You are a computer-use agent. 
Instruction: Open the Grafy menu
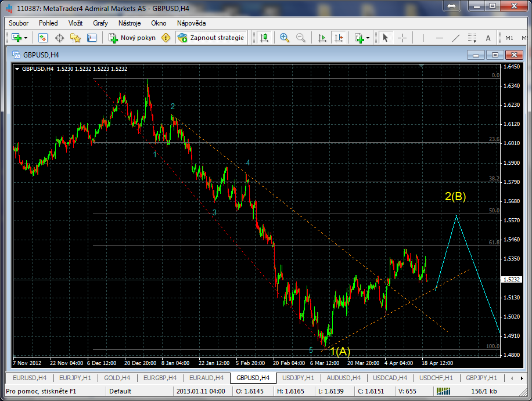pos(100,23)
